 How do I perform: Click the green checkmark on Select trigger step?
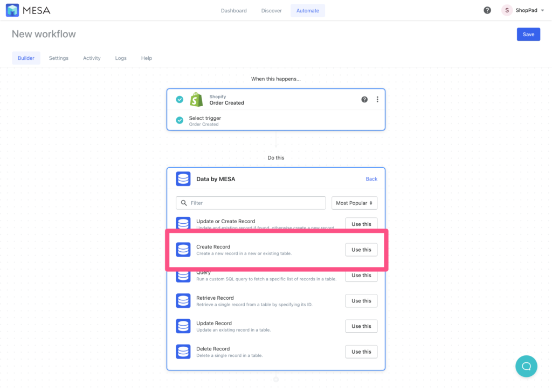pos(180,120)
